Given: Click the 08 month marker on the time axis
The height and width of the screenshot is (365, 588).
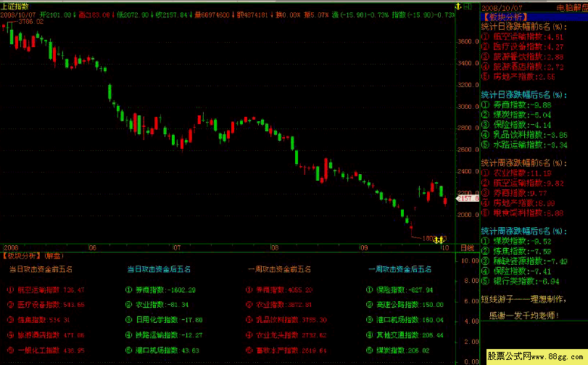Looking at the screenshot, I should tap(275, 247).
